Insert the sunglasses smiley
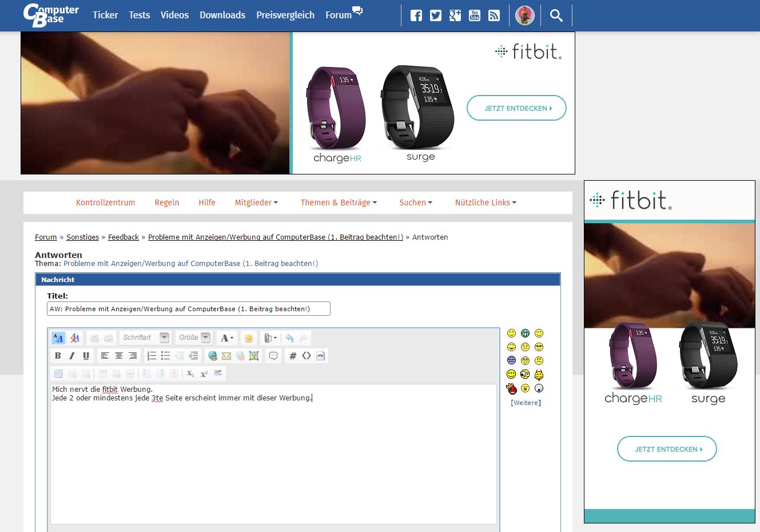 tap(539, 347)
